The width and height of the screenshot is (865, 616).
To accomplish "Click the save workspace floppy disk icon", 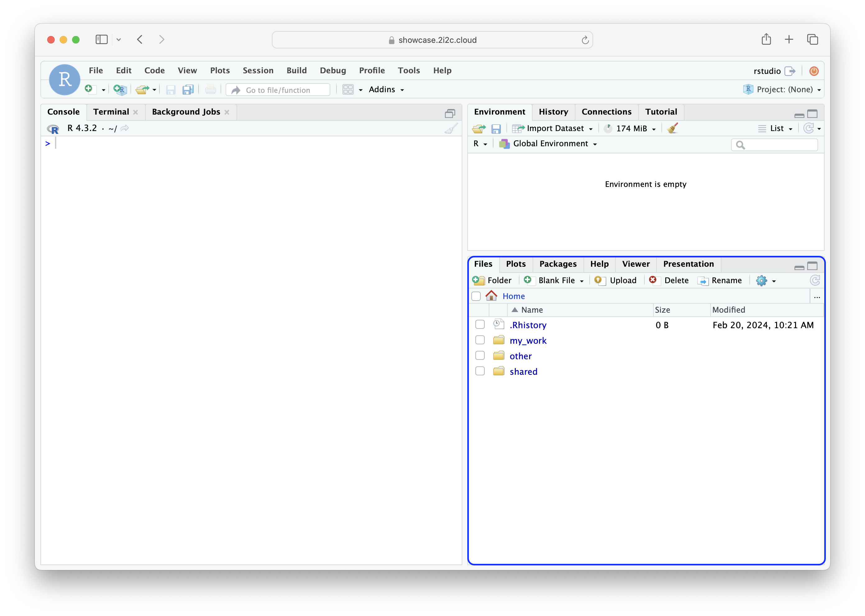I will (x=497, y=128).
